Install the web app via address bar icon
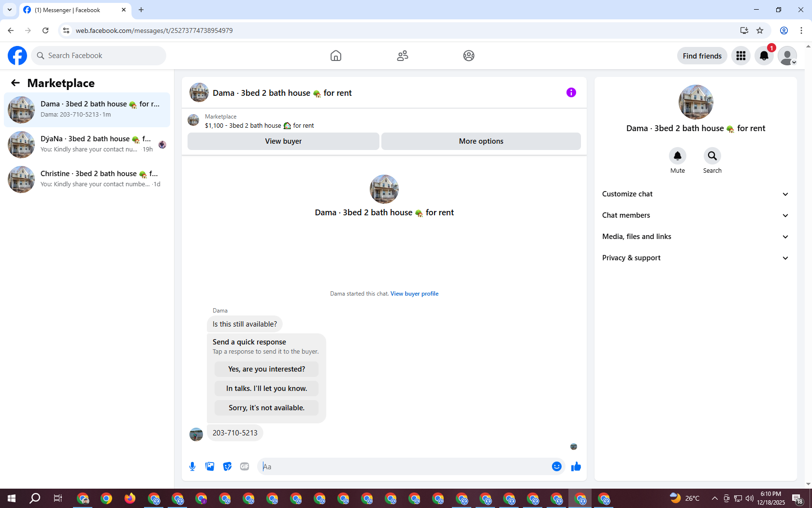 [744, 30]
